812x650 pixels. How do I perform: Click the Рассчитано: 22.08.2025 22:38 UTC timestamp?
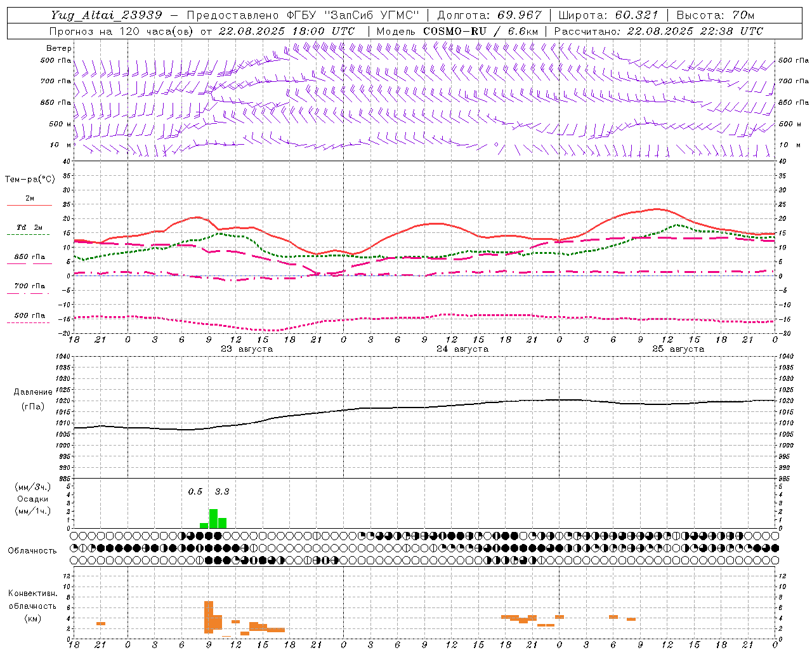tap(658, 31)
